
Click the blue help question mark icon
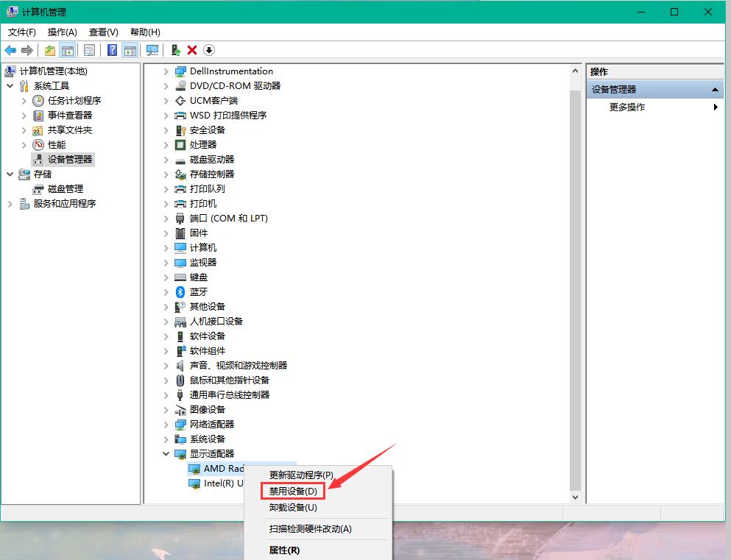tap(113, 50)
